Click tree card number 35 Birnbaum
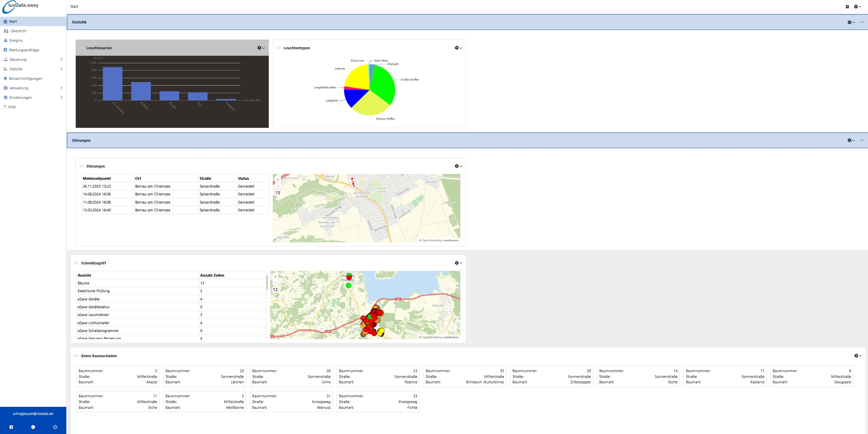The height and width of the screenshot is (434, 868). (x=464, y=376)
